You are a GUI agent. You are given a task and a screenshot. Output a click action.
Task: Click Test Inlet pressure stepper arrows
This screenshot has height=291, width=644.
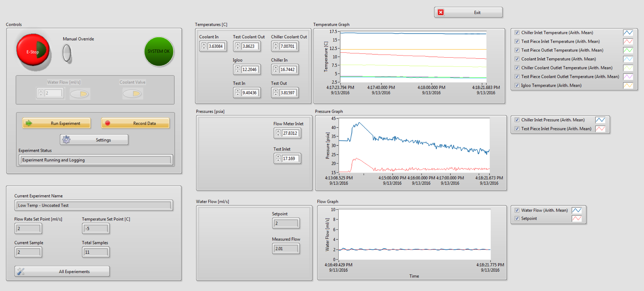coord(278,158)
